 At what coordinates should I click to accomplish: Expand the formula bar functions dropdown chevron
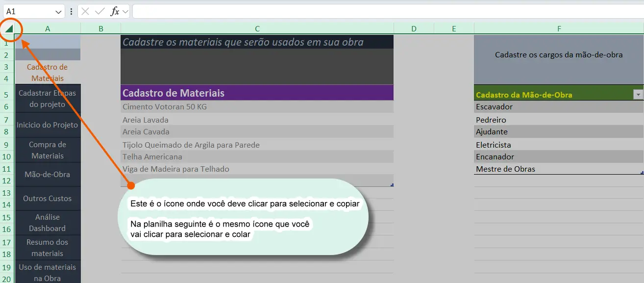[x=125, y=12]
